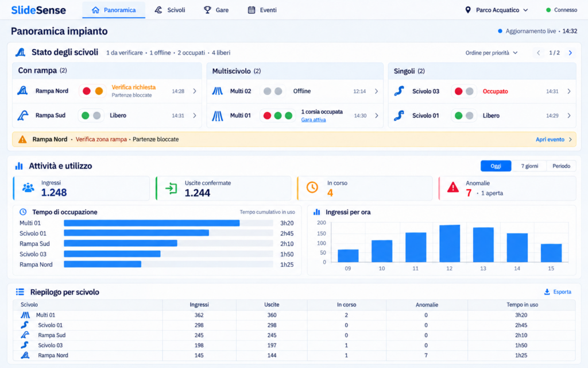
Task: Expand Multi 02 row chevron
Action: pos(377,91)
